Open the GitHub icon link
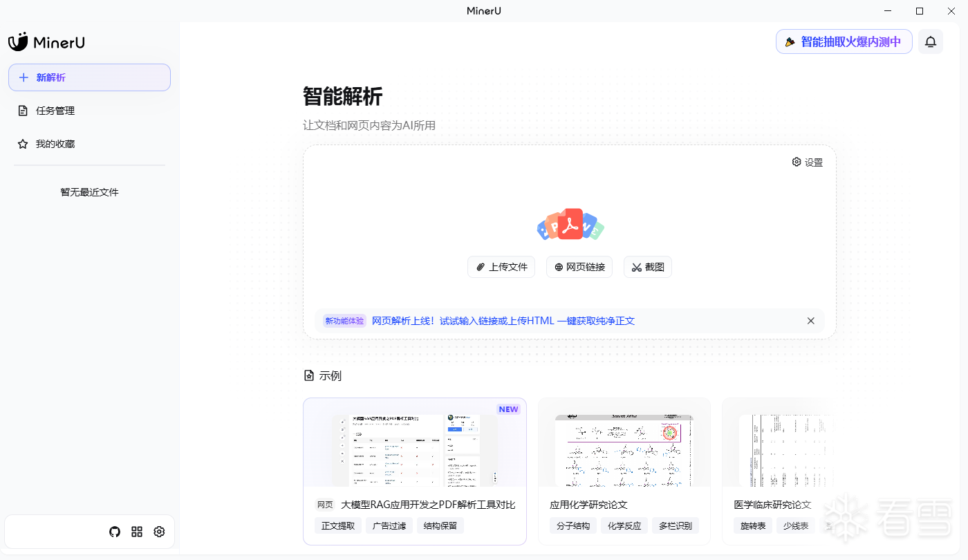968x560 pixels. click(115, 532)
